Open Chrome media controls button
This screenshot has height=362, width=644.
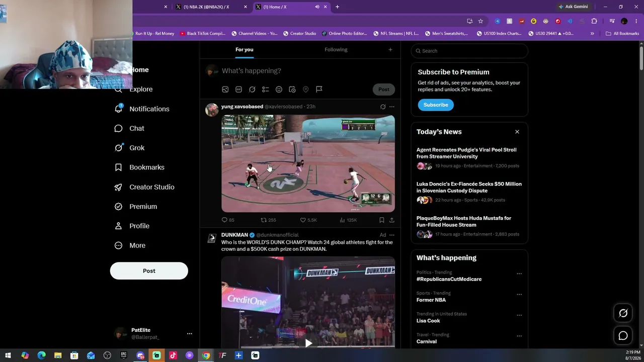click(612, 21)
